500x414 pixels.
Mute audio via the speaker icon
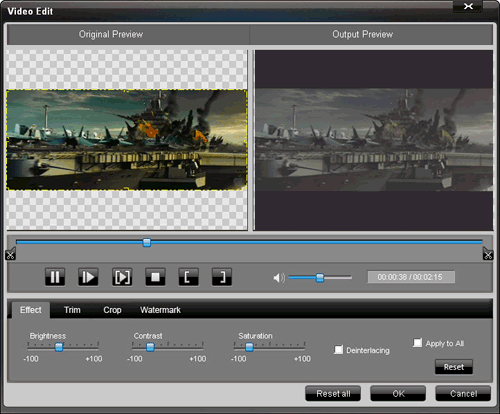tap(279, 277)
